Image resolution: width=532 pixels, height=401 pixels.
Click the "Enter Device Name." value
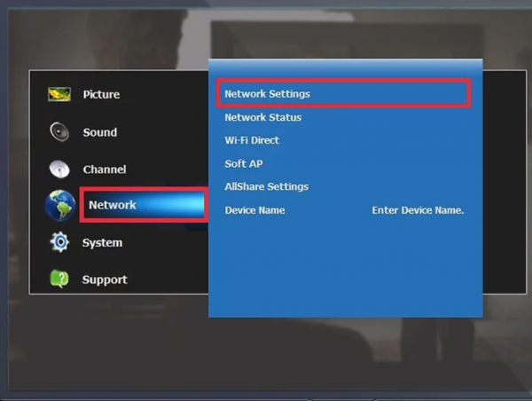tap(418, 210)
